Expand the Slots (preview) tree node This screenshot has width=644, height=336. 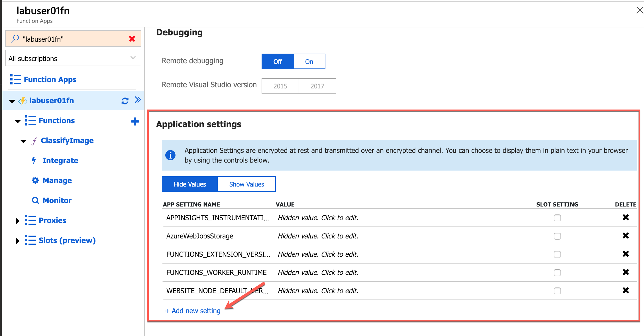pos(17,241)
